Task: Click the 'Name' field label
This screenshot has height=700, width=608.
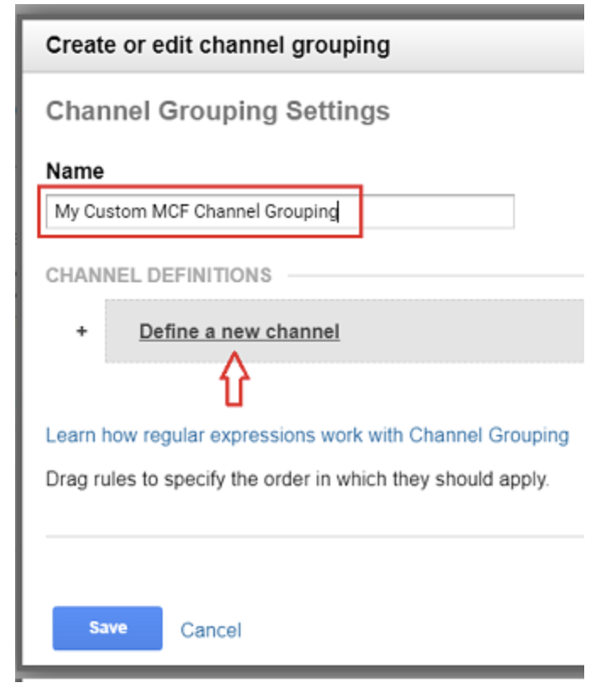Action: 75,171
